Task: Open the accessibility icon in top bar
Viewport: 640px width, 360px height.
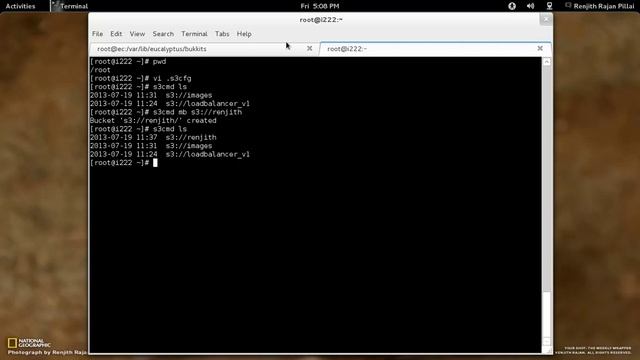Action: tap(512, 6)
